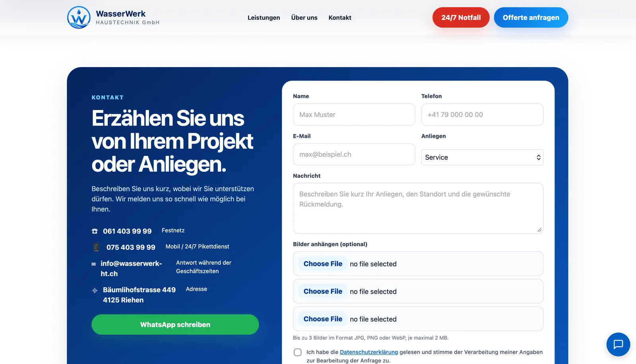Click the WasserWerk water-drop logo icon

point(79,17)
